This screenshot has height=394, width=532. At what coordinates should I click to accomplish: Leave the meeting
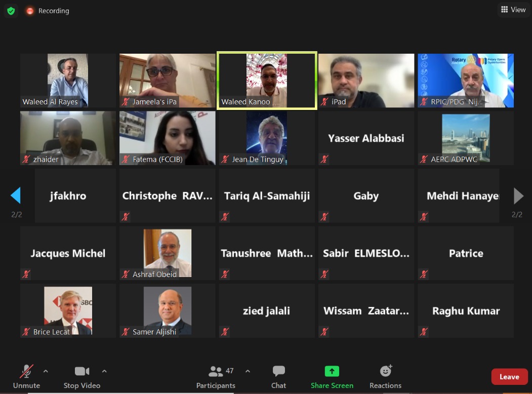click(x=509, y=377)
